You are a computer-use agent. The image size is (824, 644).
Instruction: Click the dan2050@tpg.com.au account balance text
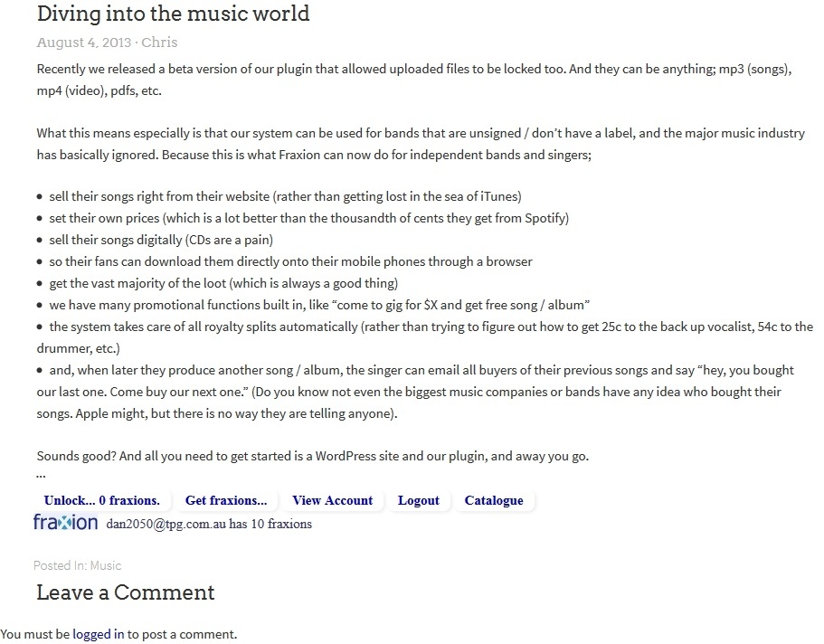tap(209, 524)
